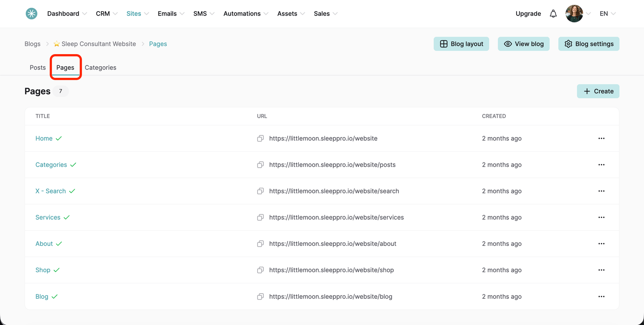Switch to the Categories tab
The width and height of the screenshot is (644, 325).
pyautogui.click(x=100, y=67)
